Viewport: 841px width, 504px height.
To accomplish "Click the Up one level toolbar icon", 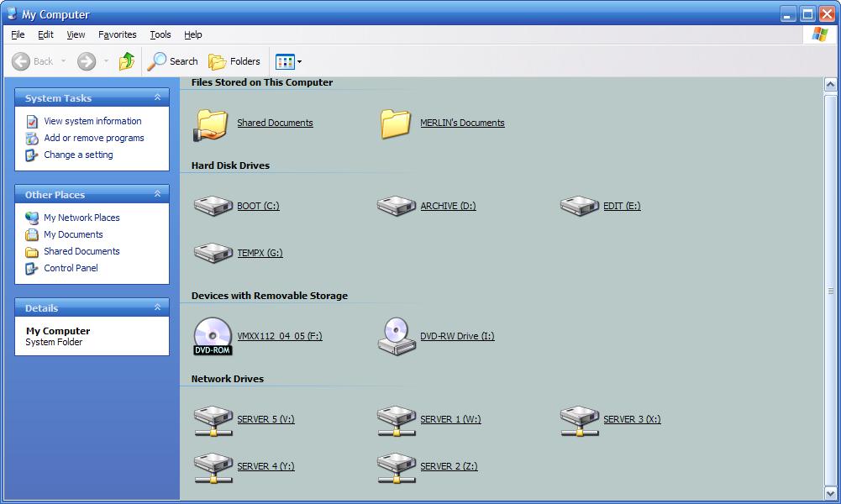I will (127, 61).
